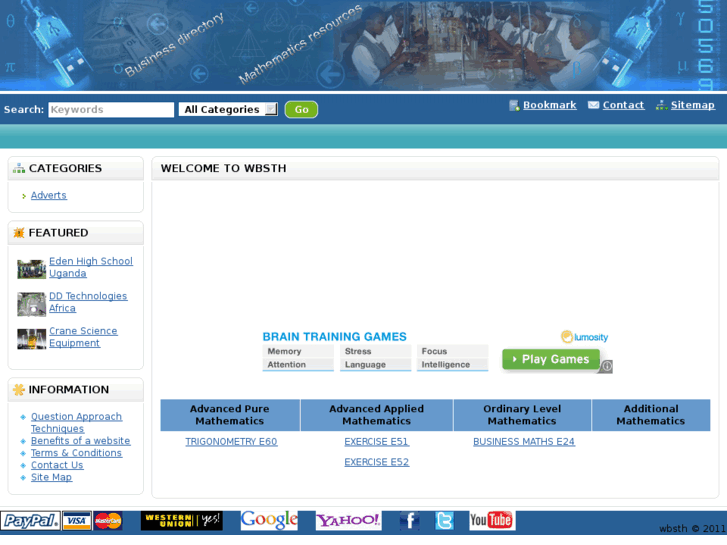Open the Contact link in header

(x=623, y=105)
